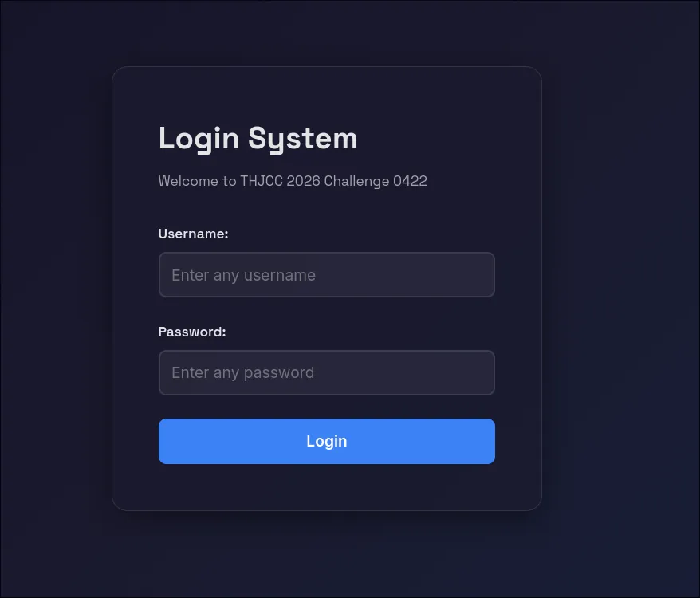Click the year '2026' in the subtitle
Viewport: 700px width, 598px height.
303,181
